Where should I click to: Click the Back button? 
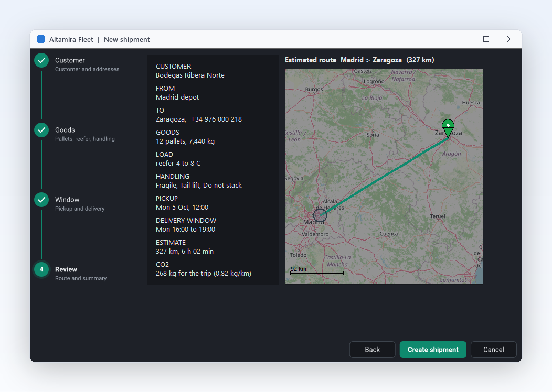coord(372,350)
